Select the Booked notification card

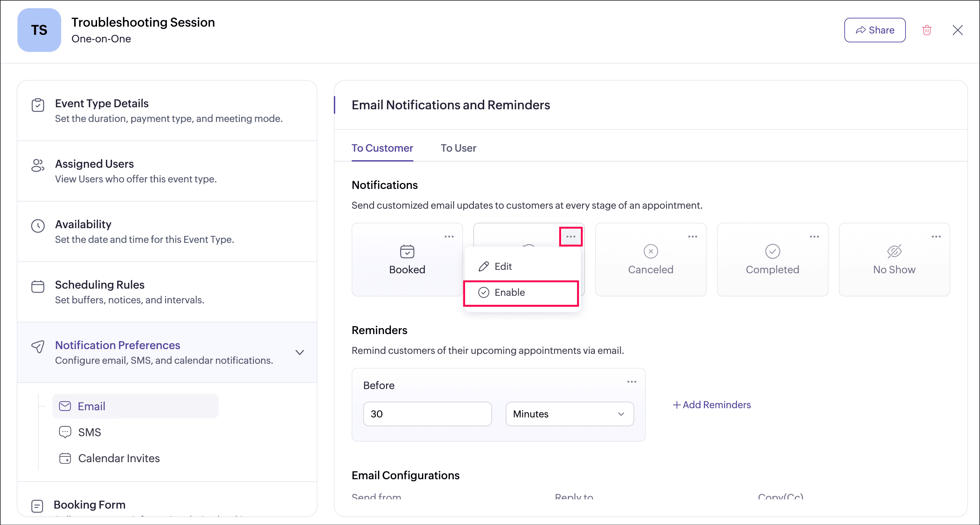pyautogui.click(x=407, y=260)
